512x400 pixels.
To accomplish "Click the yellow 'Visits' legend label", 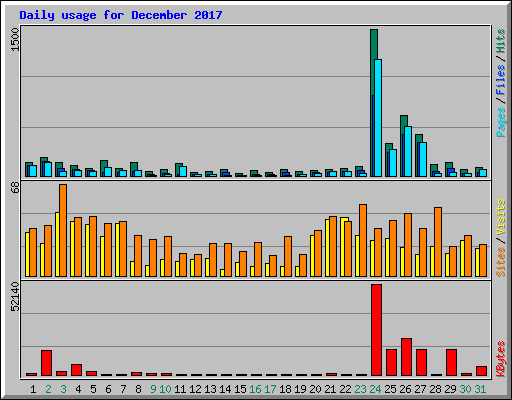I will [x=501, y=218].
